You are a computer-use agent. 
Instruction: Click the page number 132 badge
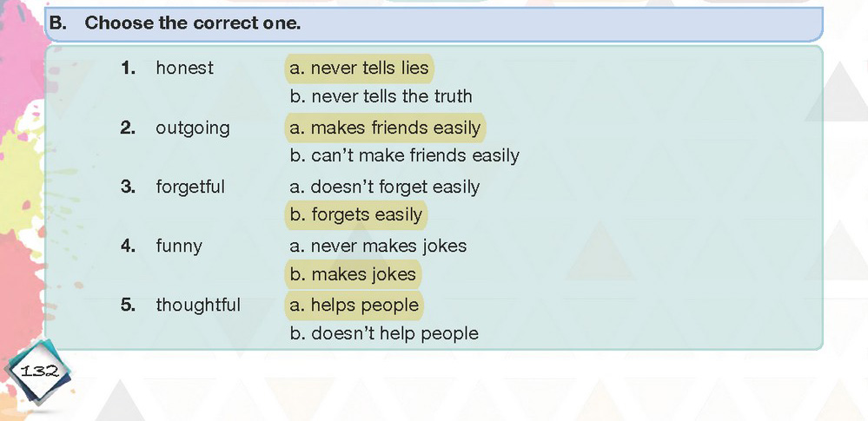37,372
